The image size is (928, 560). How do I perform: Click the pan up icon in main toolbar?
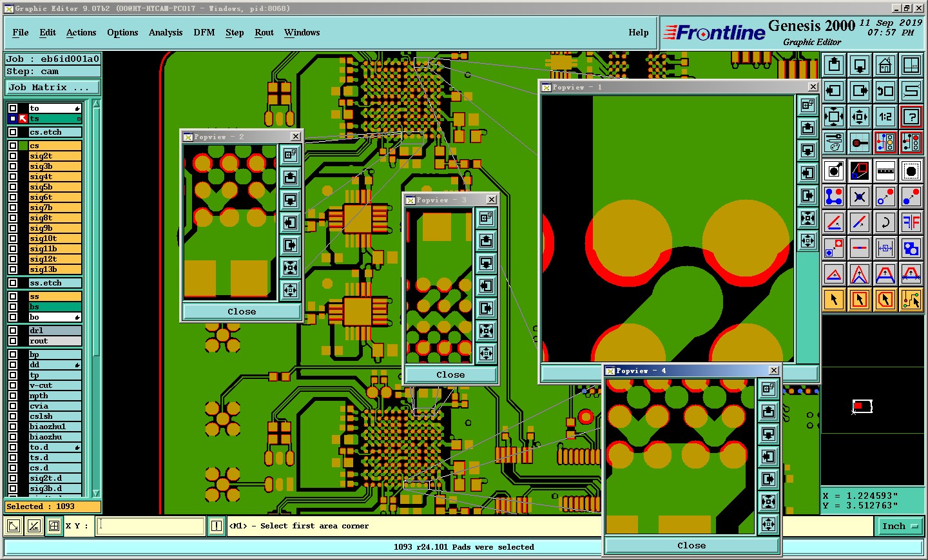(x=834, y=65)
